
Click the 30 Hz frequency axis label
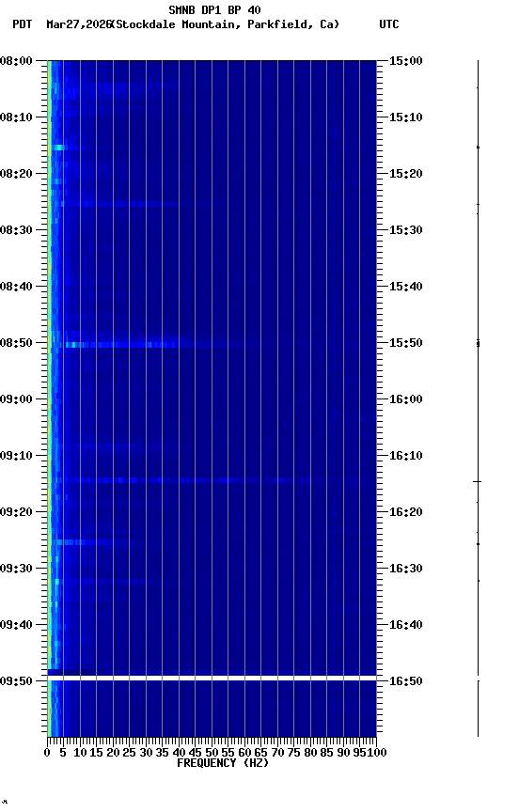click(146, 753)
